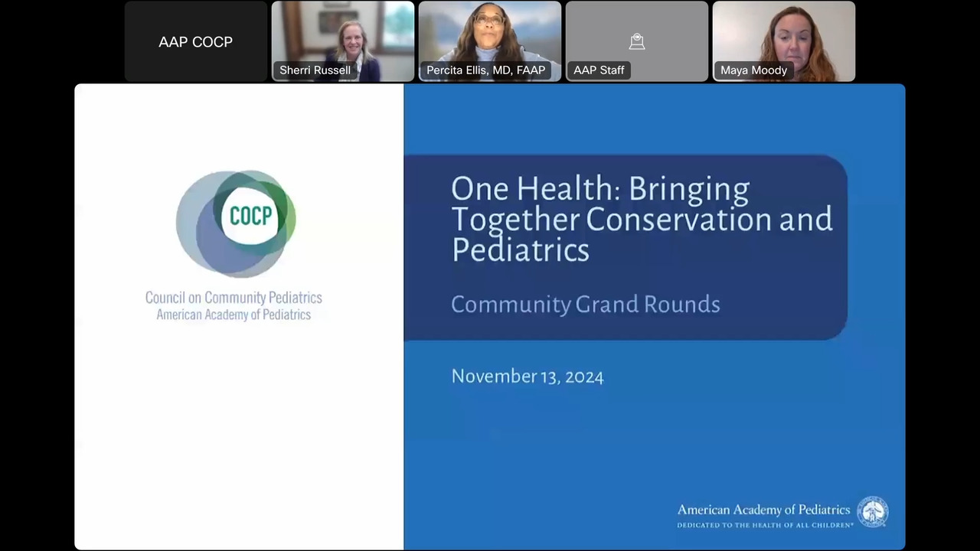Click 'American Academy of Pediatrics' below COCP logo

pyautogui.click(x=234, y=315)
